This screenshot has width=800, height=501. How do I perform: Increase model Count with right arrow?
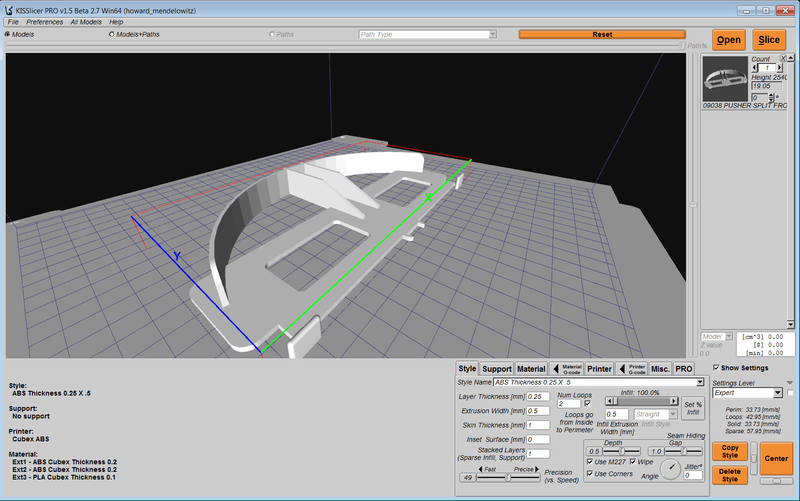[x=779, y=67]
